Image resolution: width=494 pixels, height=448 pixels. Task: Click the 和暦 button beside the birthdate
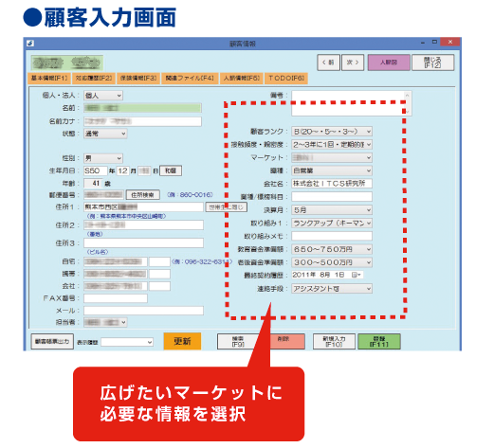(x=171, y=170)
